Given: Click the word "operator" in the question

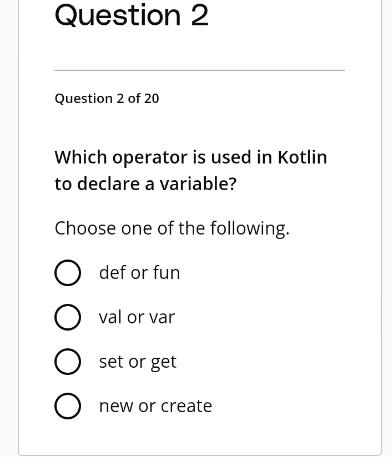Looking at the screenshot, I should (150, 158).
